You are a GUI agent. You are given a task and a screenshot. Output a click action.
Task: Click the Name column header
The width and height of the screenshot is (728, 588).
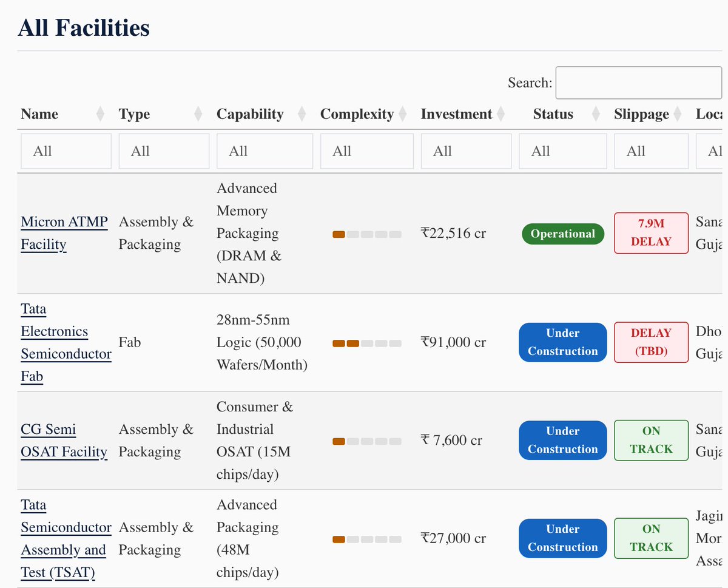[x=39, y=114]
